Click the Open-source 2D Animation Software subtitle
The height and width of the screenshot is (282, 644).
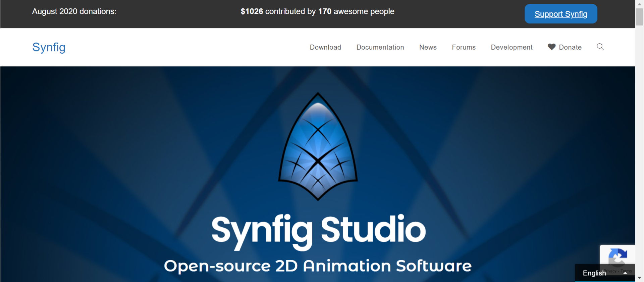tap(318, 266)
